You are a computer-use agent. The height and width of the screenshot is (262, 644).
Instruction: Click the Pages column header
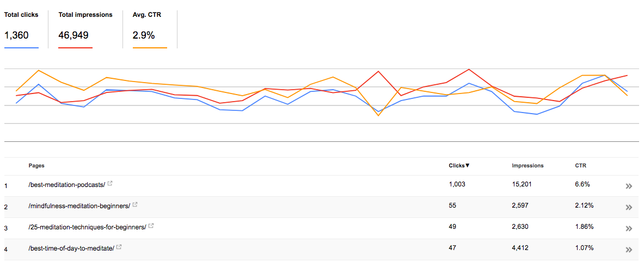(x=36, y=166)
